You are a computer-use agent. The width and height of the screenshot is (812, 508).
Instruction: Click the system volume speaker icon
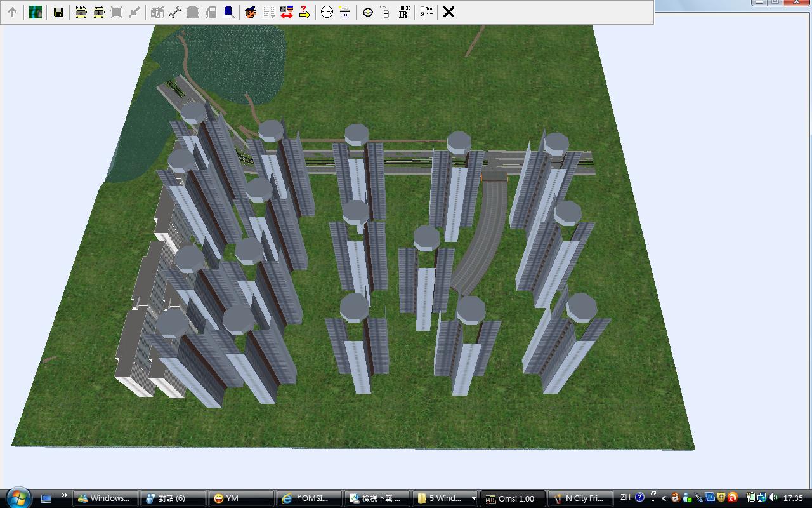click(x=773, y=498)
